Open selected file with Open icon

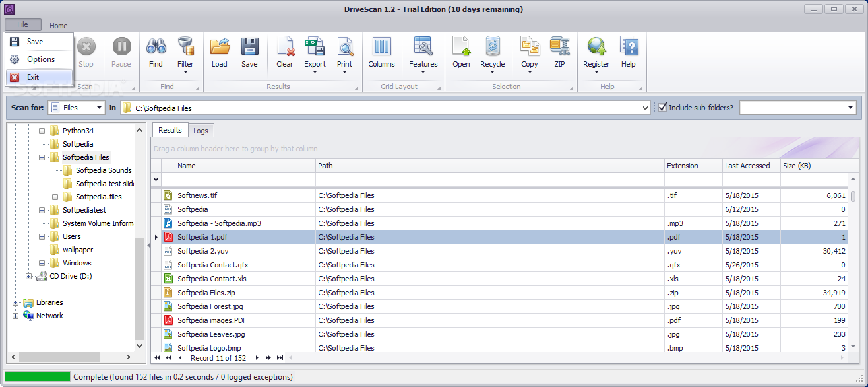461,46
